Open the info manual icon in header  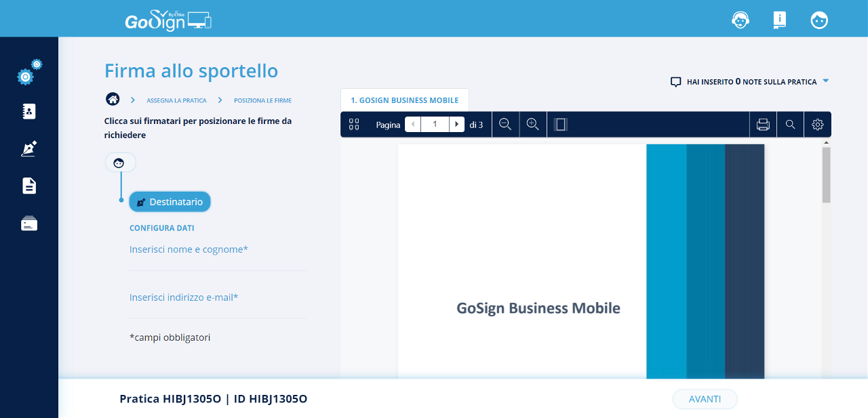(780, 20)
